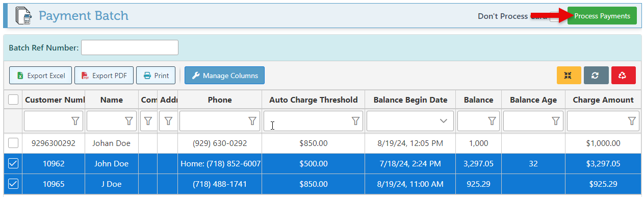This screenshot has height=197, width=644.
Task: Click the Process Payments button
Action: click(602, 16)
